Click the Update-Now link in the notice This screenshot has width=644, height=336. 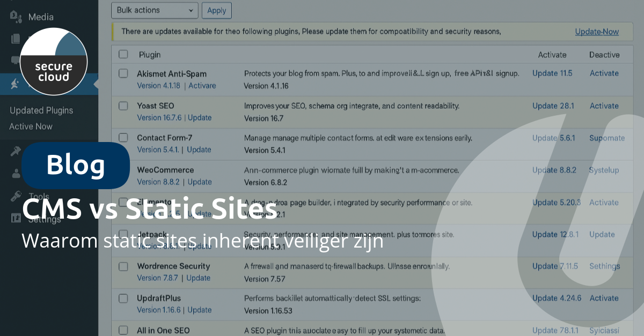[x=597, y=32]
